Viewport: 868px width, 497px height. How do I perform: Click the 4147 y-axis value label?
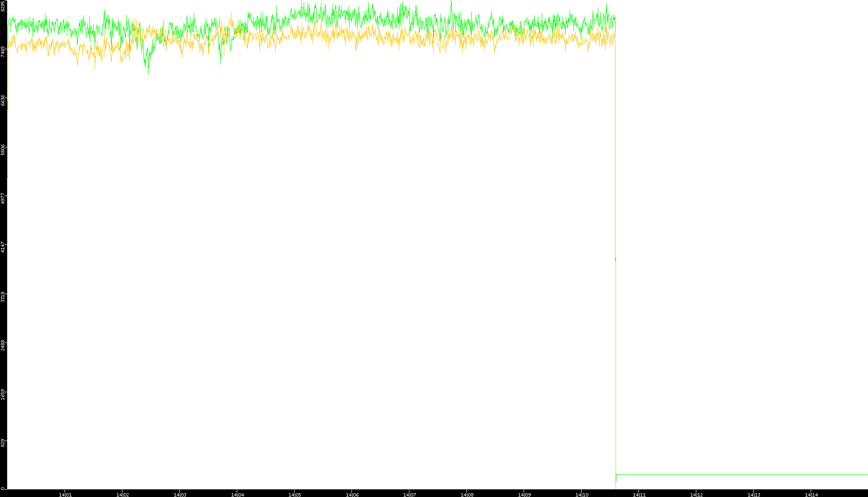[x=3, y=248]
